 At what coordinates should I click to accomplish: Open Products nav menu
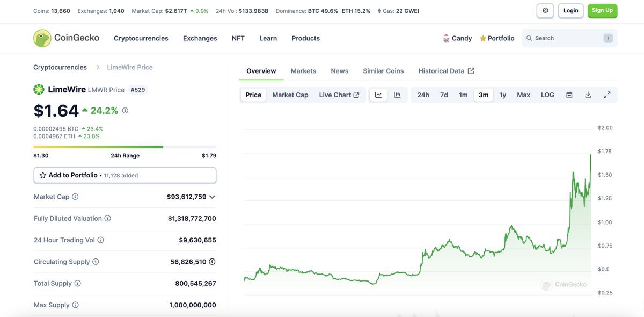coord(306,38)
